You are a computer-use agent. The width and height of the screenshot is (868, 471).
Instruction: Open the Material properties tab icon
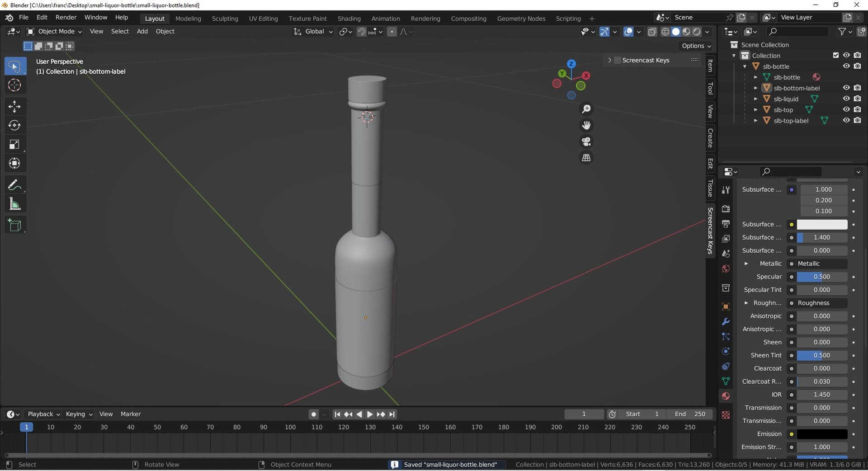point(726,396)
